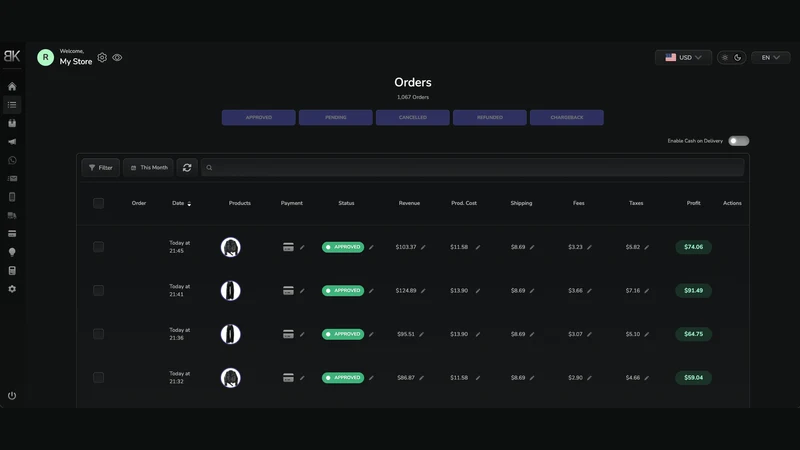
Task: Switch to light theme sun icon
Action: click(x=725, y=58)
